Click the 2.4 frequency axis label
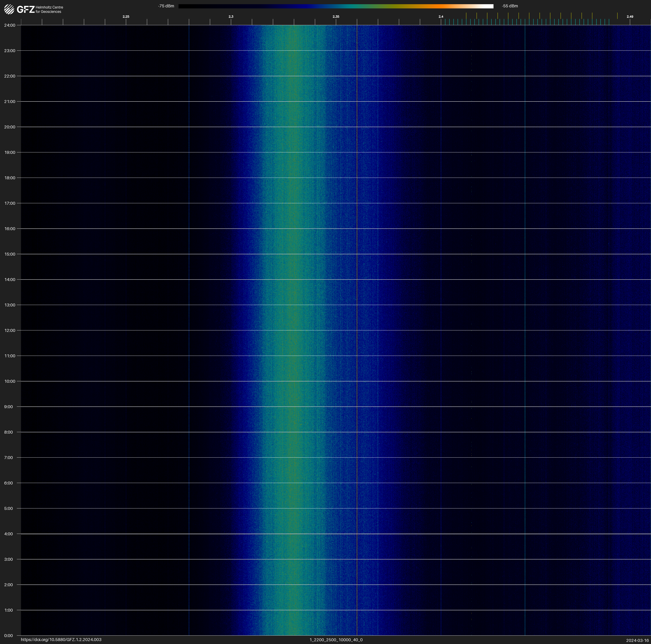Viewport: 651px width, 644px height. click(x=441, y=17)
